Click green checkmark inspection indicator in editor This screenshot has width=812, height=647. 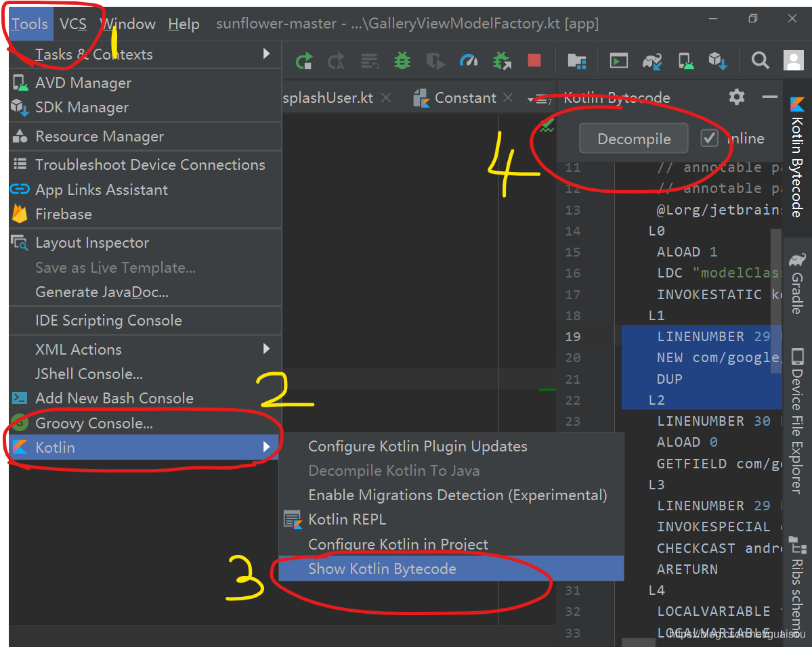(547, 125)
